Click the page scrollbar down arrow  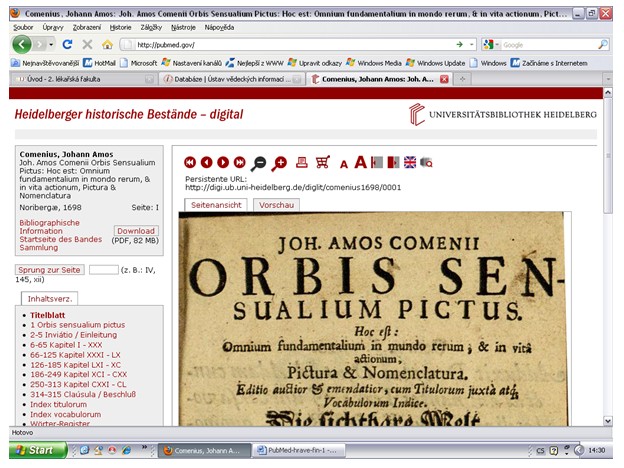[608, 420]
